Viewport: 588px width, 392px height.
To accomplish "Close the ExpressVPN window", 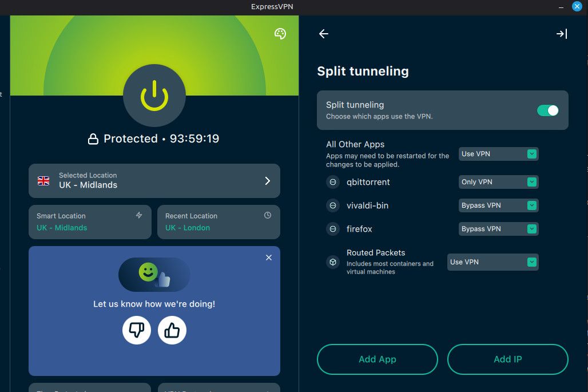I will click(577, 6).
